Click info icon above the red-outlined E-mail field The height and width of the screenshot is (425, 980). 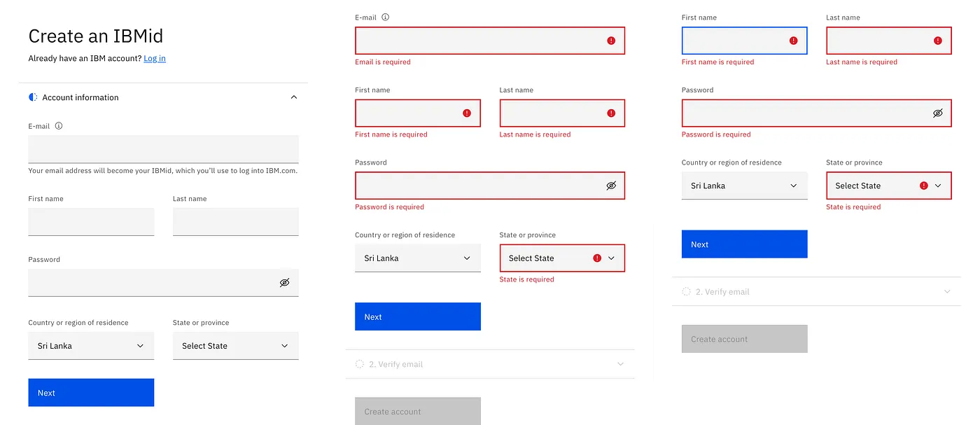[x=385, y=18]
